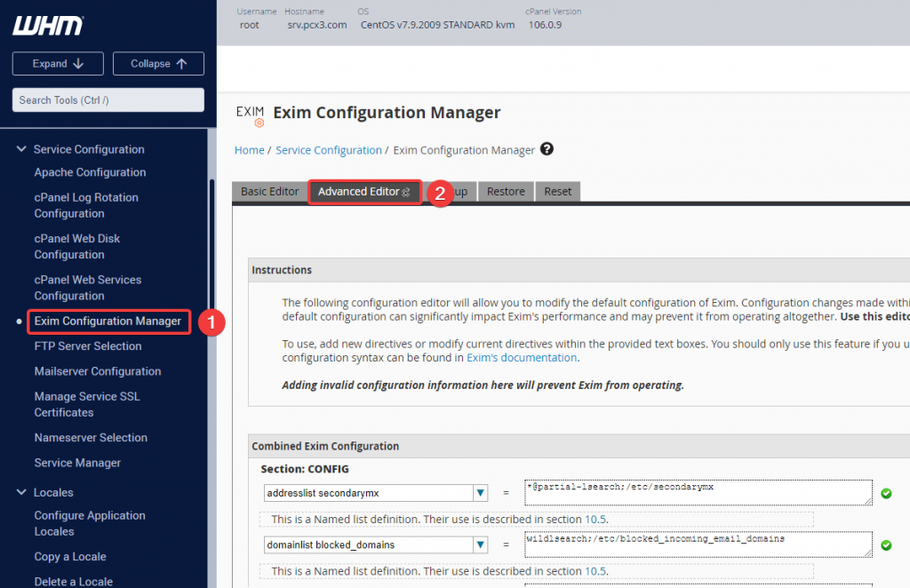Click the Combined Exim Configuration header
Viewport: 910px width, 588px height.
coord(579,445)
